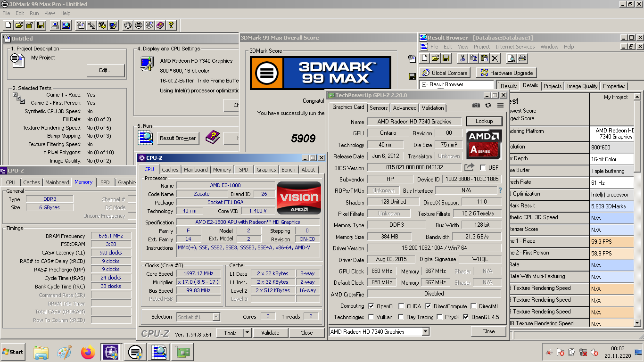This screenshot has width=644, height=362.
Task: Click the Save icon in Result Browser toolbar
Action: 446,58
